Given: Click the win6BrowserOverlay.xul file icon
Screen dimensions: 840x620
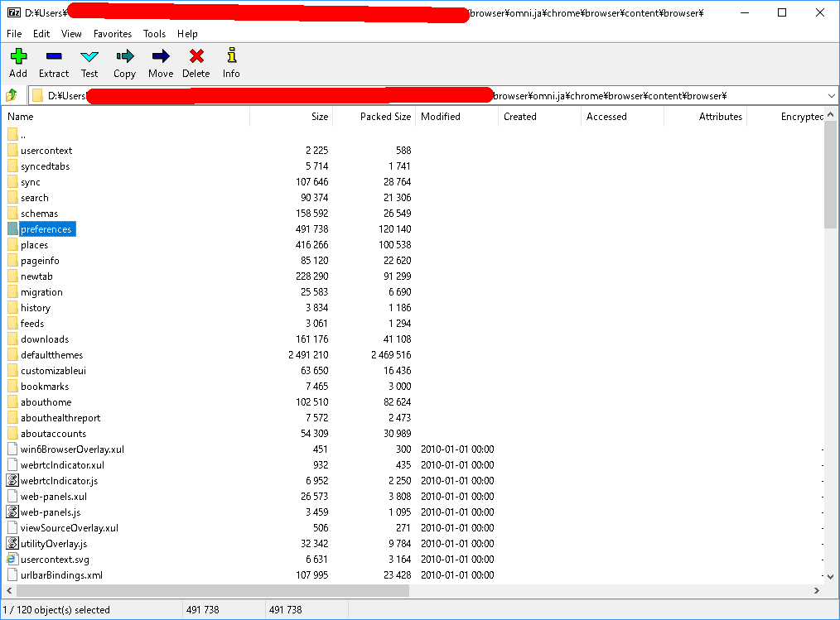Looking at the screenshot, I should coord(12,449).
